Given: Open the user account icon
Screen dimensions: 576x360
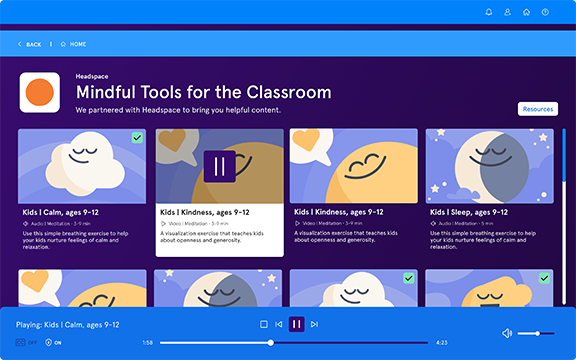Looking at the screenshot, I should [x=507, y=12].
